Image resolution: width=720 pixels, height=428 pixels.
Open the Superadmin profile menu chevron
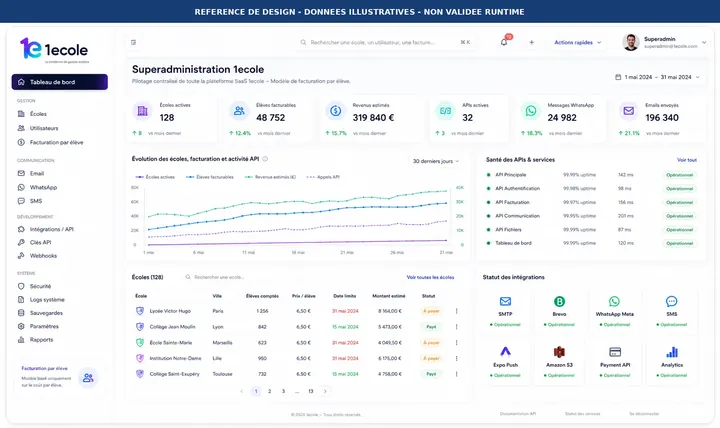[x=703, y=43]
